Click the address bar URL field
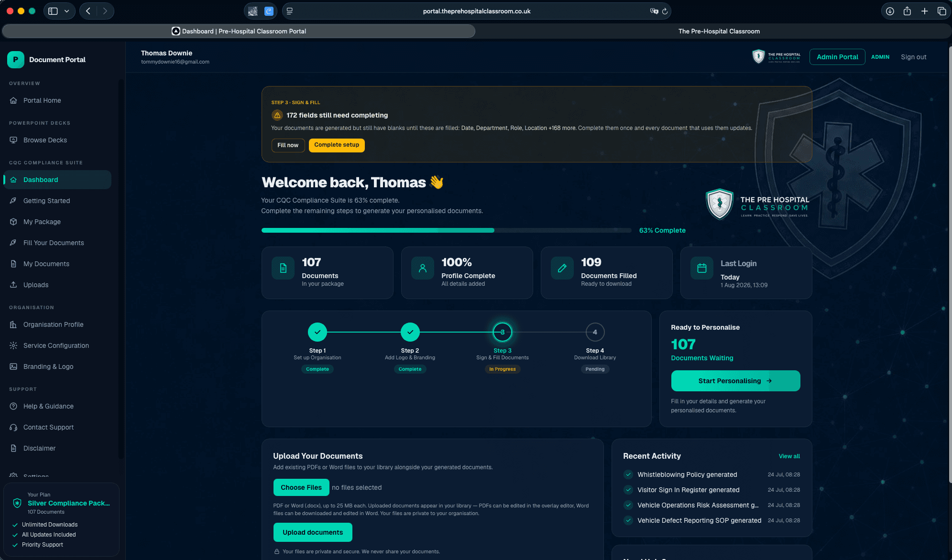Screen dimensions: 952x560 pos(476,11)
